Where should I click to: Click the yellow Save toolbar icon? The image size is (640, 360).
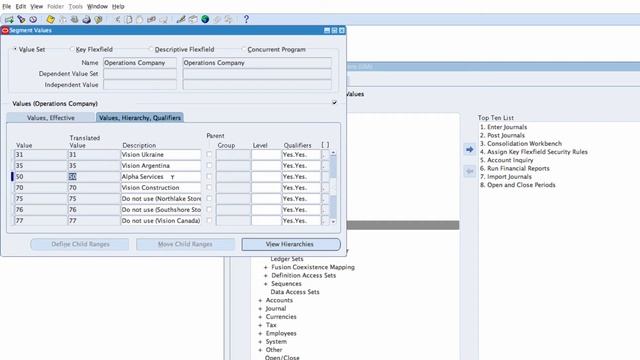pyautogui.click(x=50, y=19)
